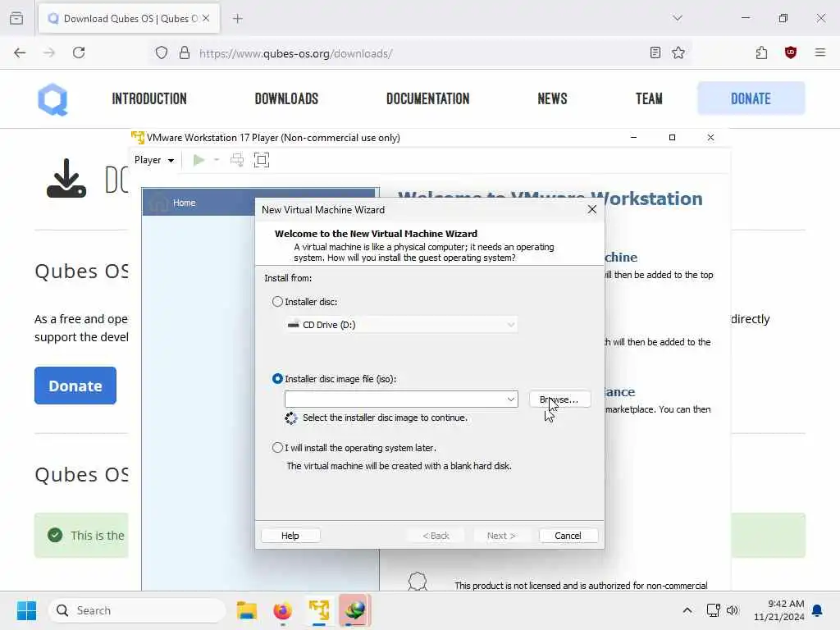Click the Windows Start button

[26, 610]
